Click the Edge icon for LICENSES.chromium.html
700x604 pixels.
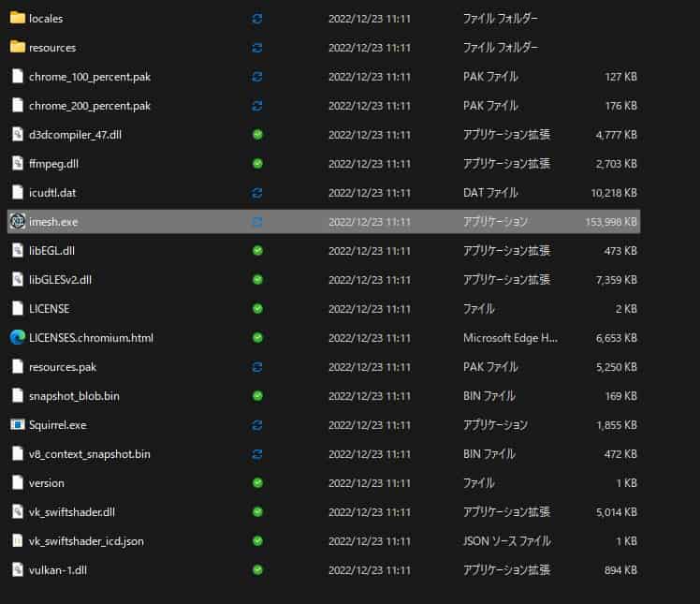click(17, 338)
